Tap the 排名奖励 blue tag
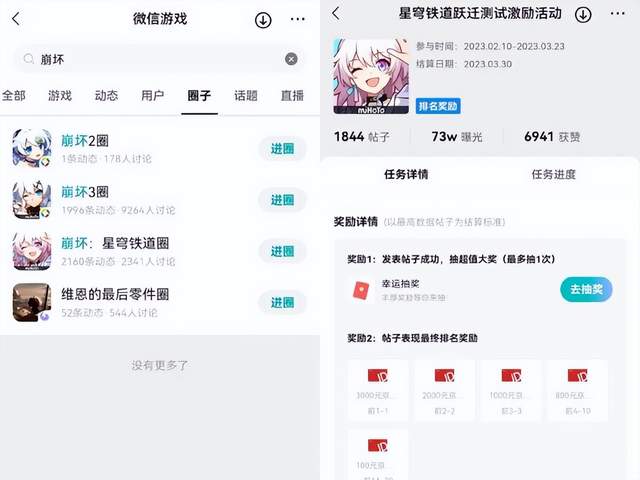 [438, 106]
